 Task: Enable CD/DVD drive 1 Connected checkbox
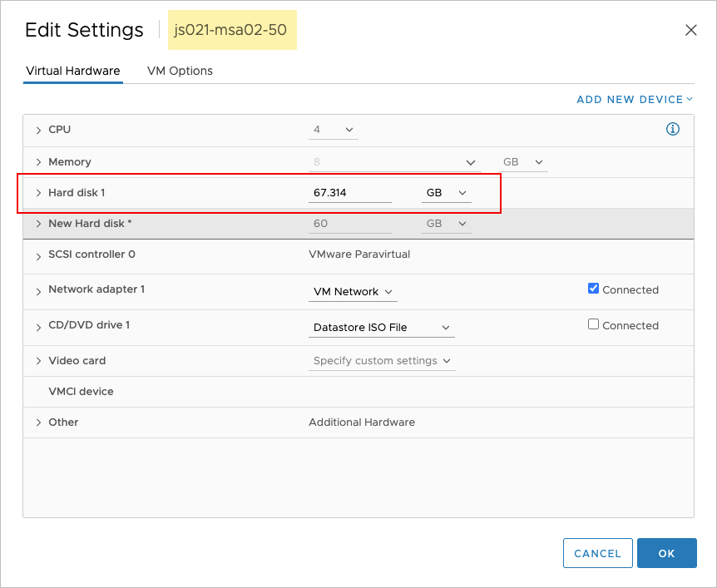593,324
